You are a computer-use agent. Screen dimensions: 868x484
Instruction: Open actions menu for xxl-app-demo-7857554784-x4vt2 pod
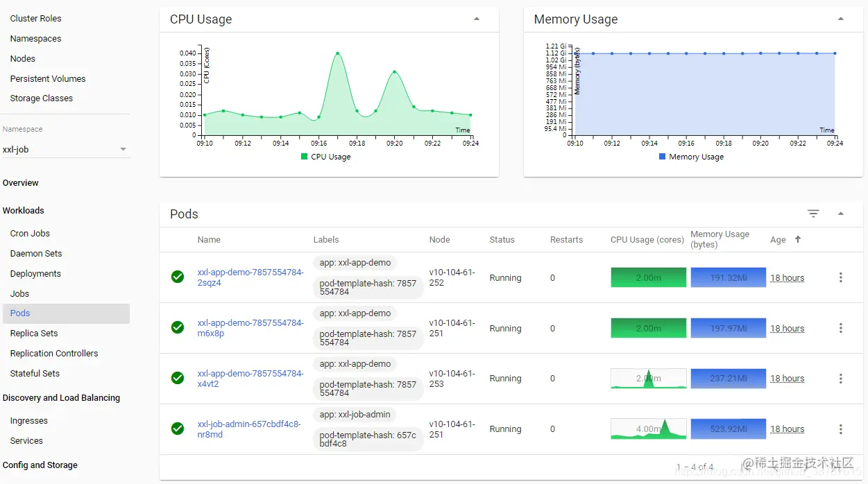(x=841, y=379)
